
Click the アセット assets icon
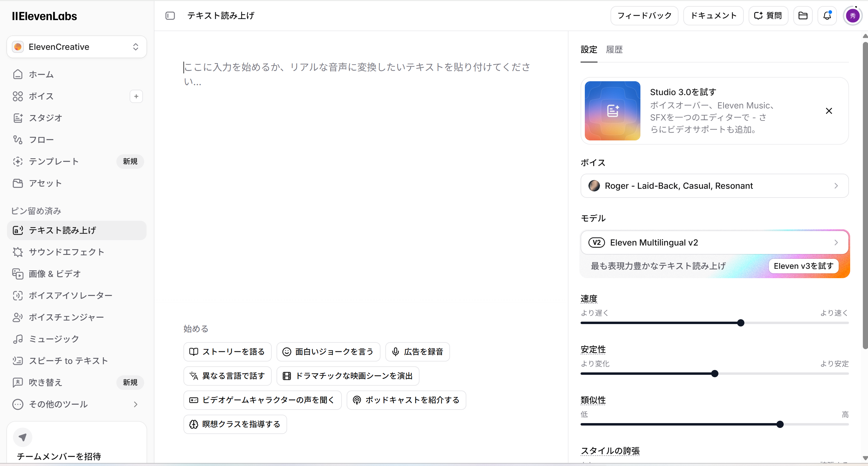click(18, 183)
